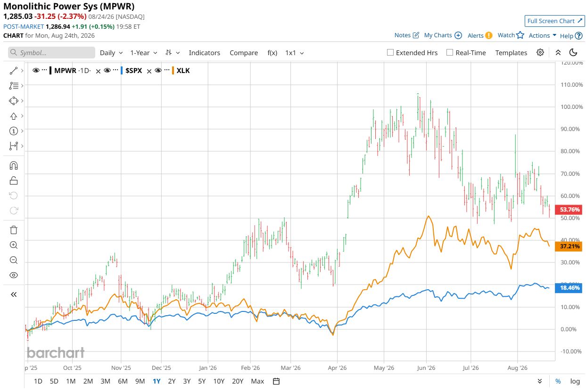Expand the bottom double-chevron menu
Viewport: 586px width, 392px height.
click(540, 381)
